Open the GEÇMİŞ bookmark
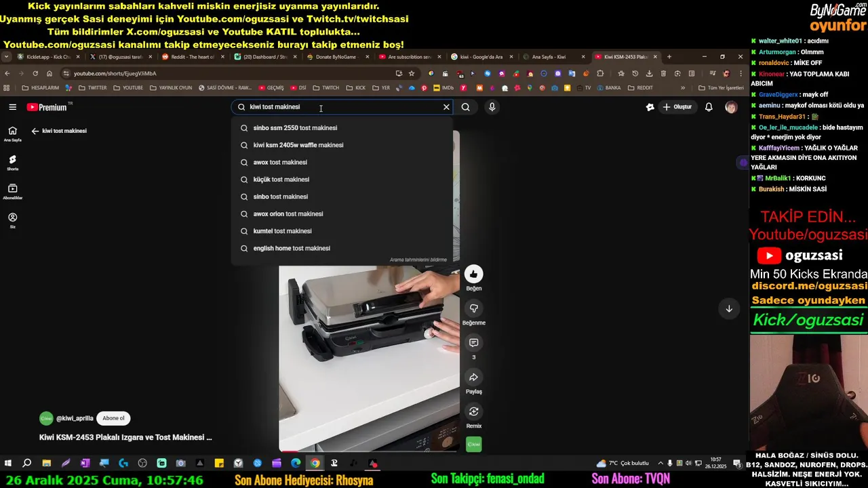Screen dimensions: 868x488 coord(271,87)
